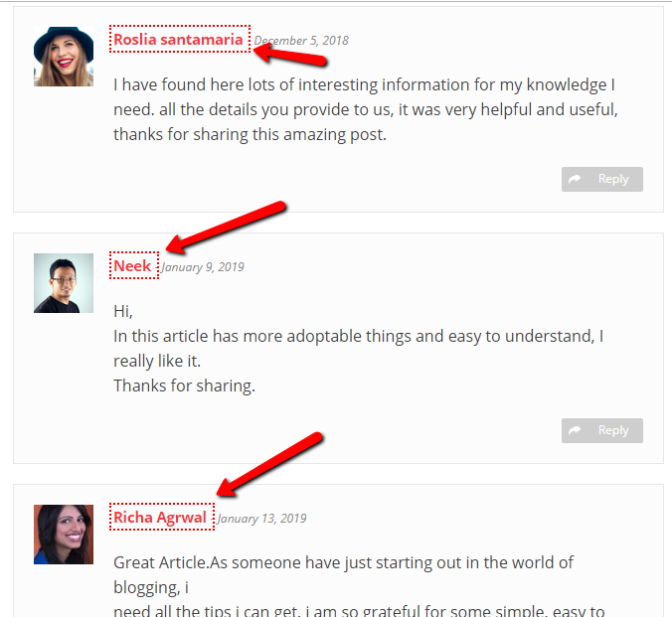
Task: Open Richa Agrwal author name link
Action: coord(160,518)
